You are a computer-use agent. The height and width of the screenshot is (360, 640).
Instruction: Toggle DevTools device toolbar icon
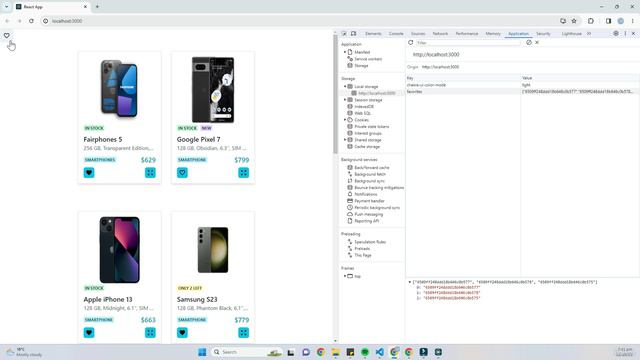tap(353, 33)
